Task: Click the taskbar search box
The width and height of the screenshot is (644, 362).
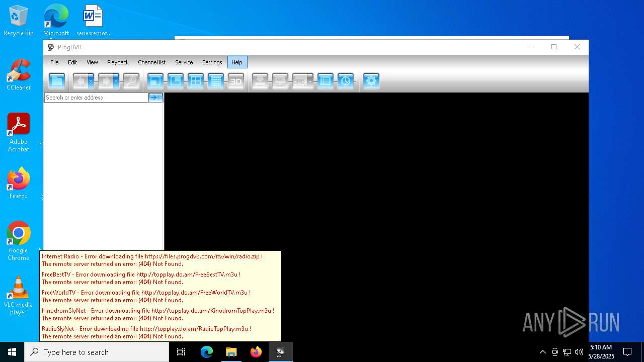Action: (97, 352)
